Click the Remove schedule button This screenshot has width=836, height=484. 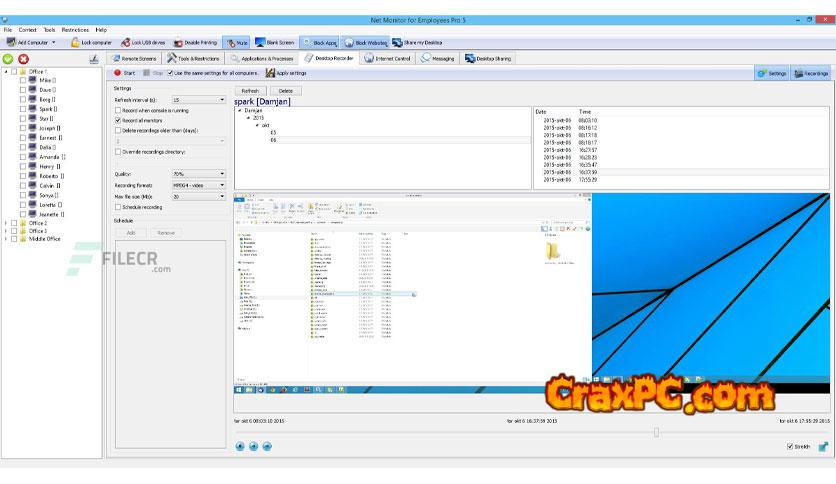coord(166,232)
